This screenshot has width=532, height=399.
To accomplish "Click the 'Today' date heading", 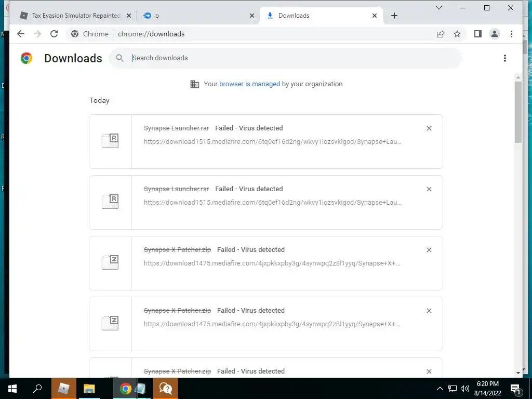I will tap(99, 100).
